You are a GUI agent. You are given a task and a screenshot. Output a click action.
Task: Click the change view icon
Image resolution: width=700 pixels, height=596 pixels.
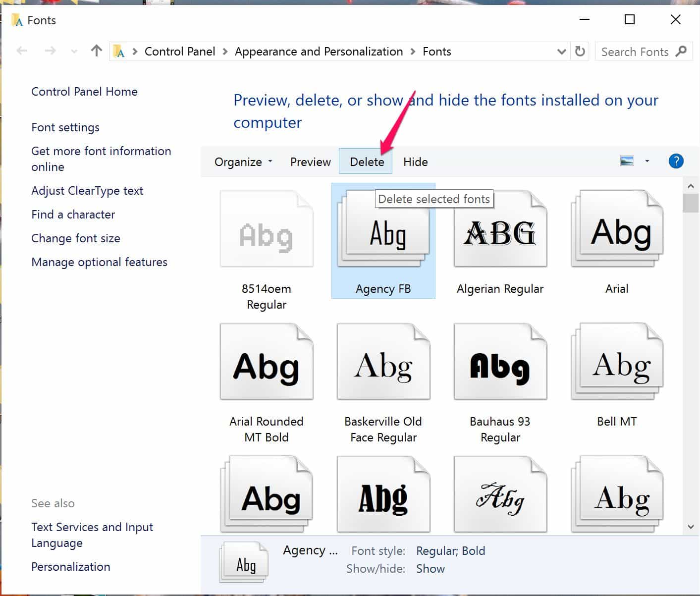point(627,161)
